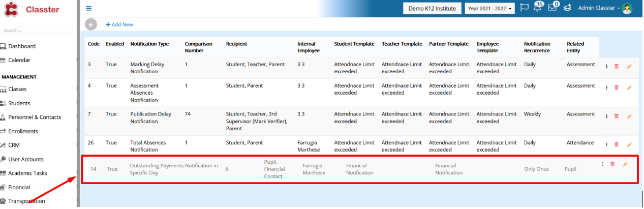
Task: Open Transportation in the sidebar
Action: pyautogui.click(x=26, y=201)
